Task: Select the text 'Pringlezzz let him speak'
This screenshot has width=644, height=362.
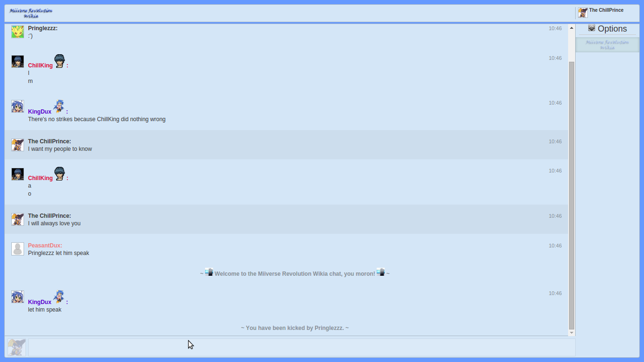Action: pyautogui.click(x=58, y=253)
